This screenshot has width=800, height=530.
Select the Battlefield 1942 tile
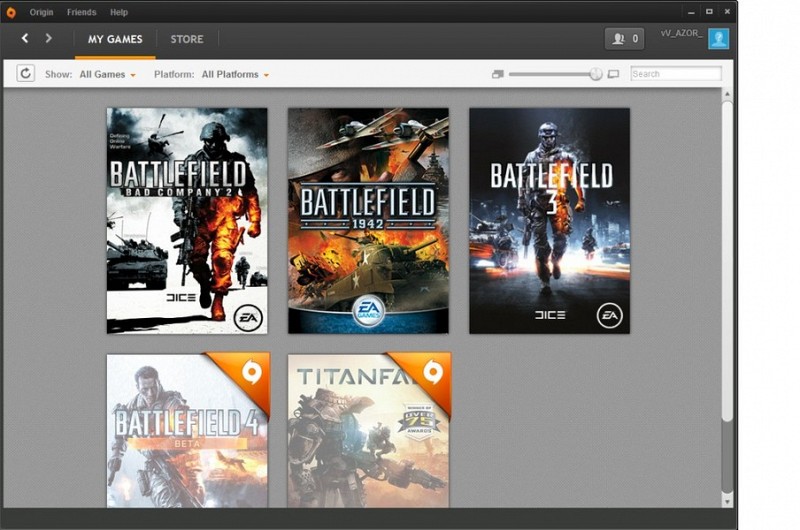[368, 221]
